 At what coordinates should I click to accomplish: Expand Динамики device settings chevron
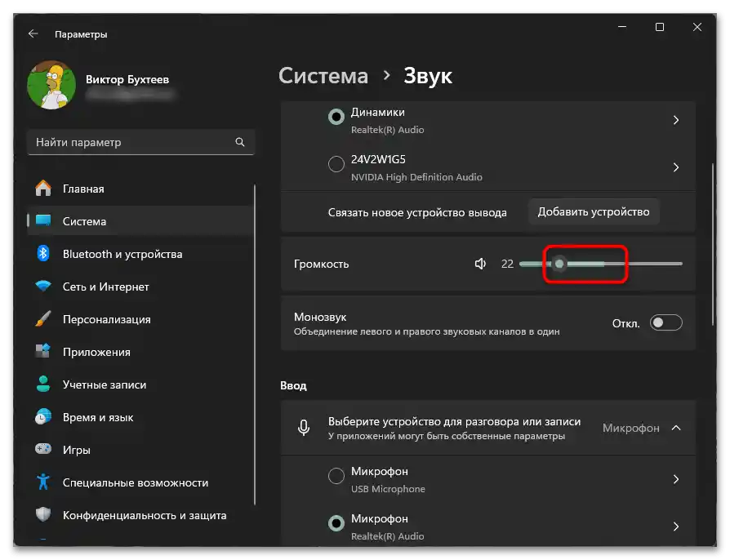676,119
